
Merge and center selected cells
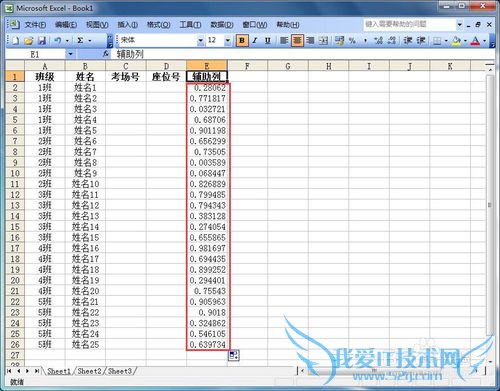323,41
